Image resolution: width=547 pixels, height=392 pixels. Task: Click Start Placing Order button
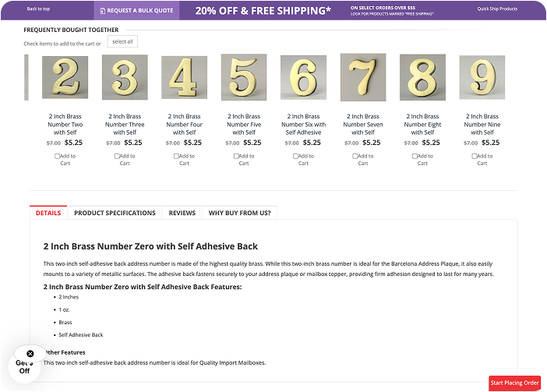(x=514, y=383)
